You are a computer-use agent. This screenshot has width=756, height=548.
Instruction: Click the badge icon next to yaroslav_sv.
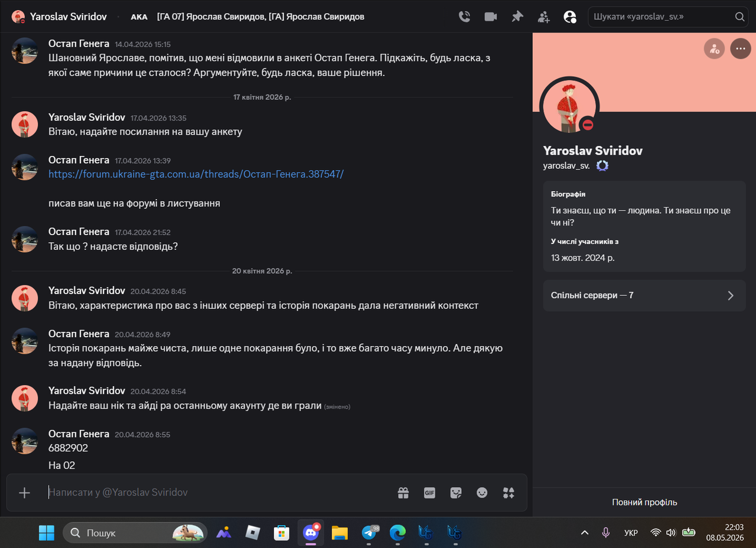[x=602, y=166]
